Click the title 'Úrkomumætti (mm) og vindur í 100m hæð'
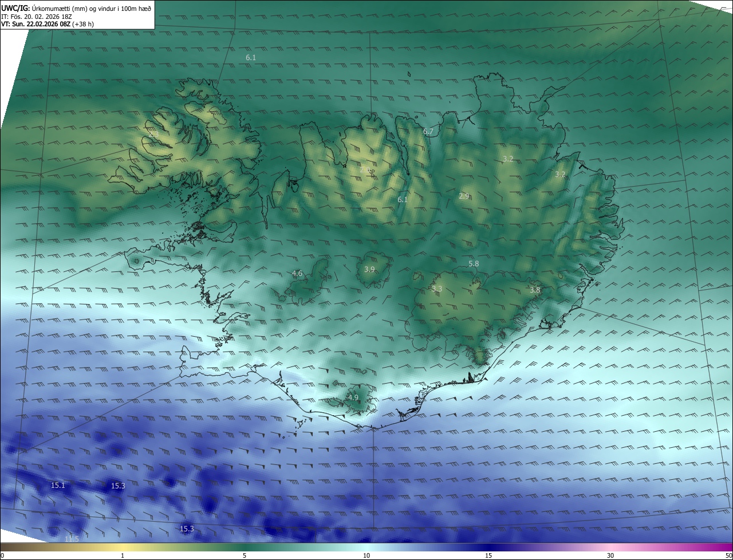The image size is (733, 560). pos(92,8)
